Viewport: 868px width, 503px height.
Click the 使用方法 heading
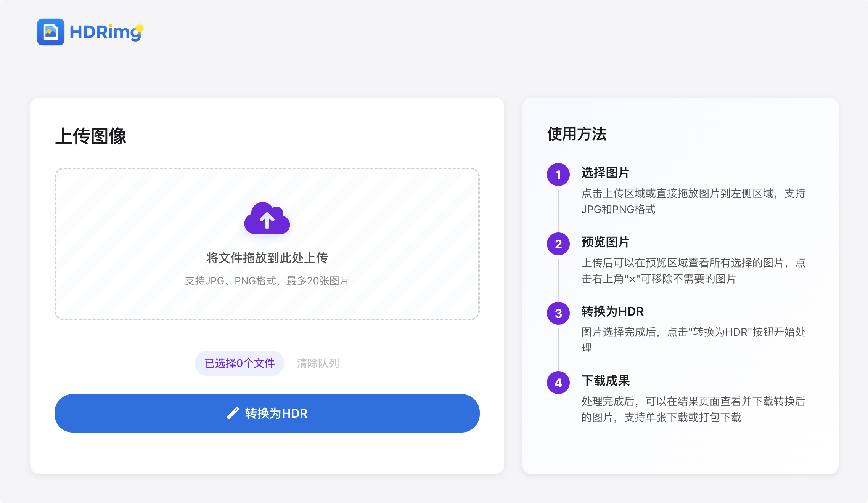[577, 134]
